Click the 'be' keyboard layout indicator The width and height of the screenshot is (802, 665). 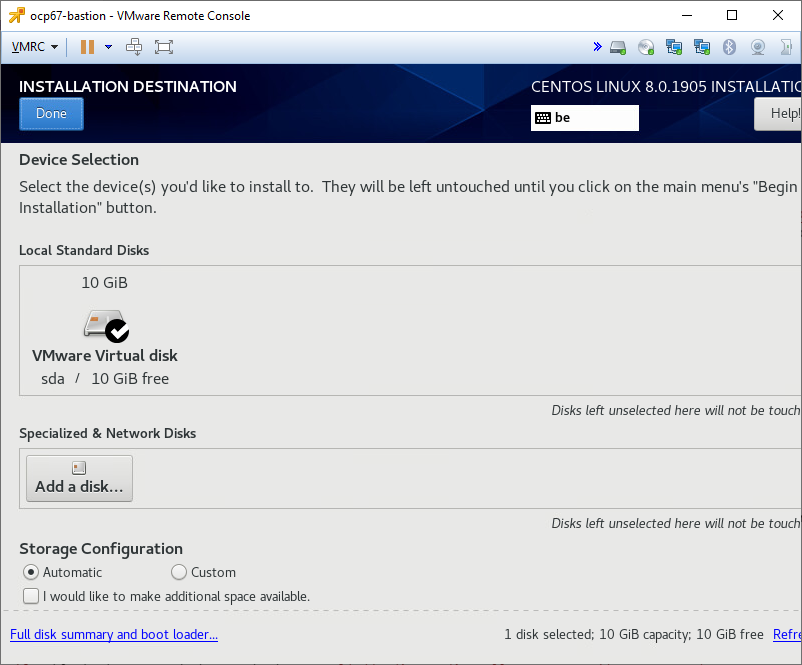585,118
